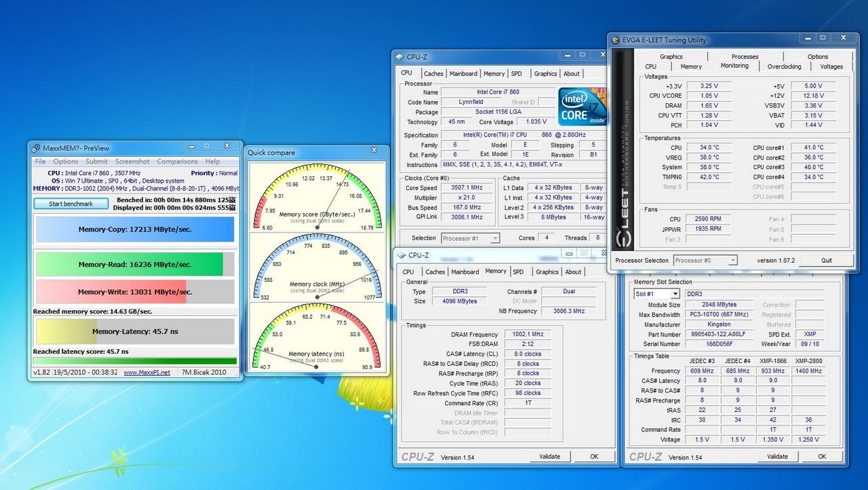Close the Quick compare window
The height and width of the screenshot is (490, 868).
tap(374, 151)
